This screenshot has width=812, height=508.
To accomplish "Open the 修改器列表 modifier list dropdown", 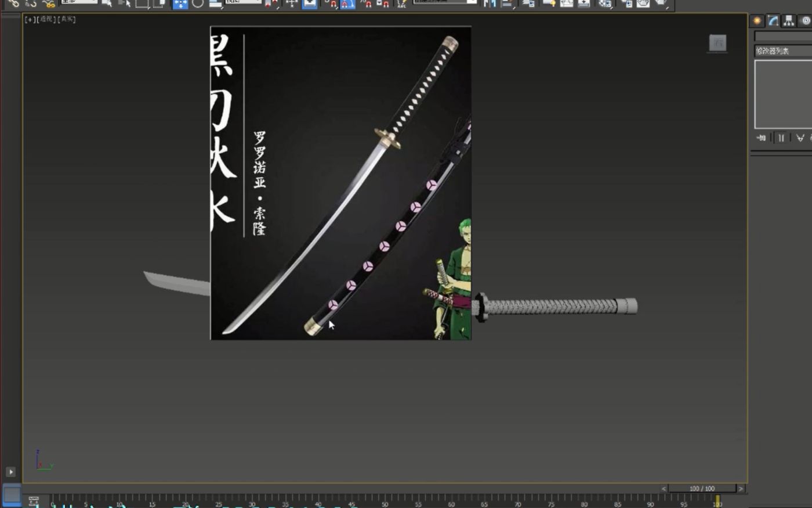I will click(x=783, y=51).
